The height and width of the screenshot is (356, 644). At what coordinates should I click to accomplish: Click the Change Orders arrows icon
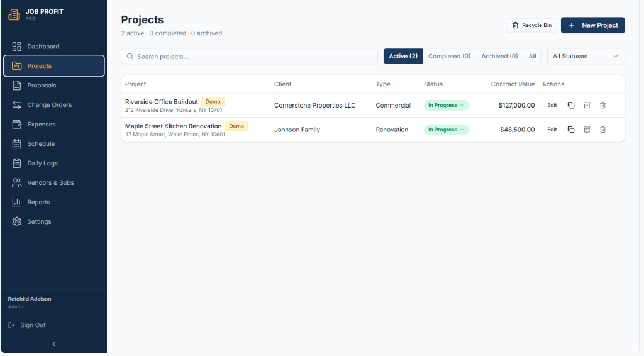(x=16, y=104)
